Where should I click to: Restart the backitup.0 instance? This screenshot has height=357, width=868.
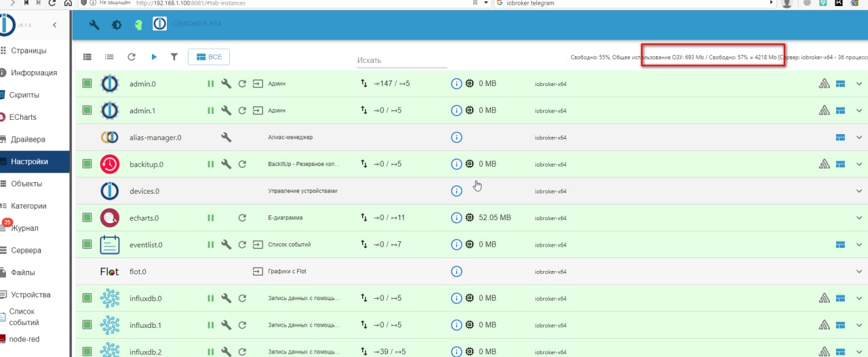pyautogui.click(x=242, y=164)
